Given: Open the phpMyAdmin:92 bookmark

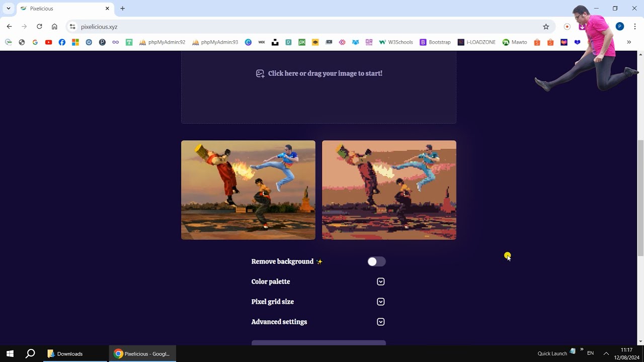Looking at the screenshot, I should pos(162,42).
